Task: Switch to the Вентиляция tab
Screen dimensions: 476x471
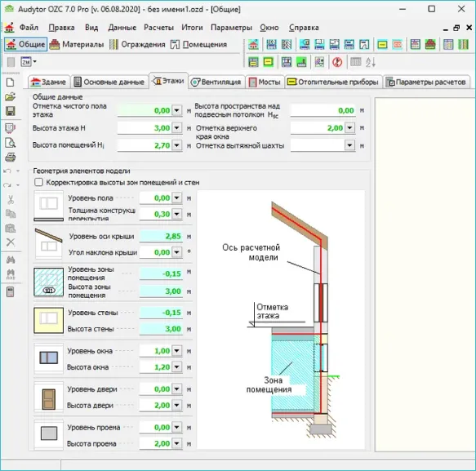Action: click(x=216, y=82)
